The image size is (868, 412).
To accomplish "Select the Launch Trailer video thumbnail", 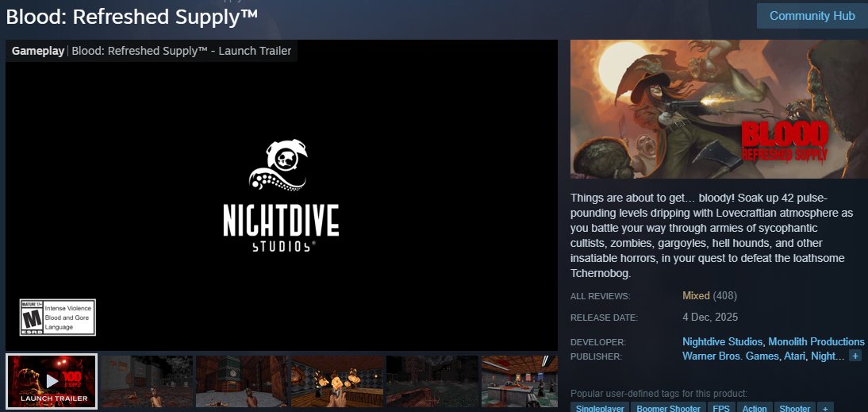I will (x=52, y=381).
